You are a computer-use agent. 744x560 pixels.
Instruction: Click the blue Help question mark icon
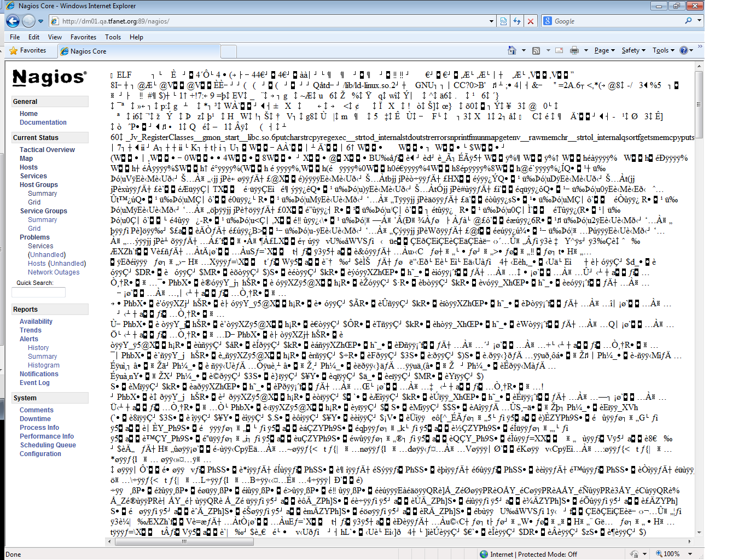(684, 50)
